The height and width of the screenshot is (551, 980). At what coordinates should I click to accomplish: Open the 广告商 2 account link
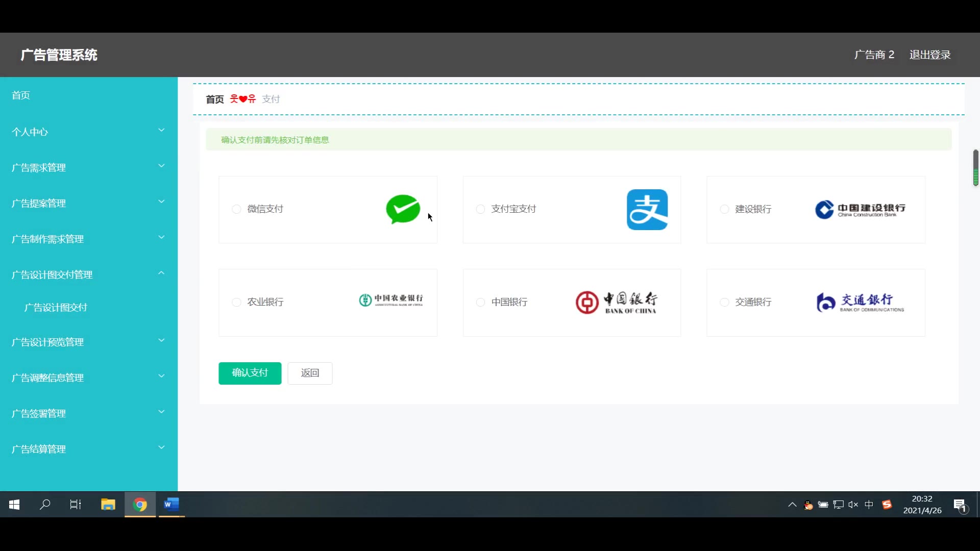(874, 55)
